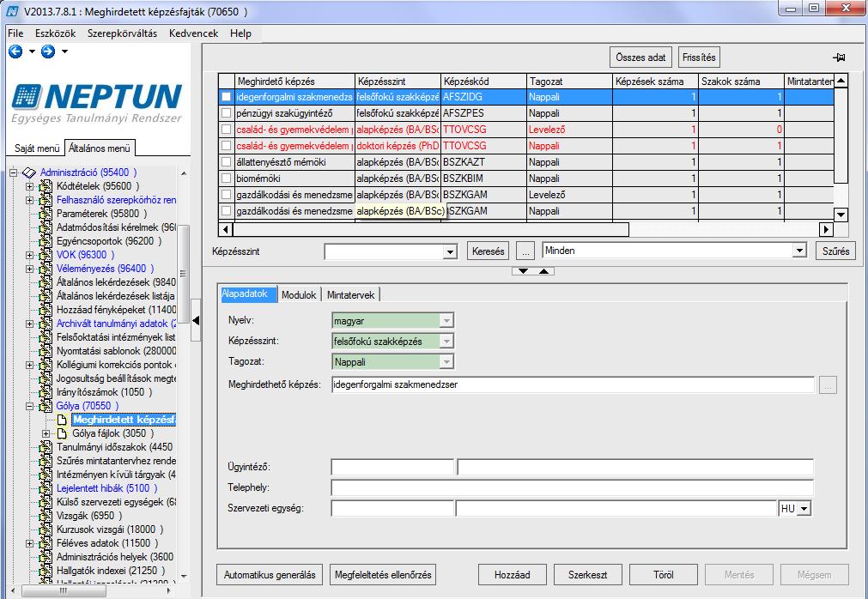The height and width of the screenshot is (599, 868).
Task: Click the VOK node icon
Action: tap(46, 255)
